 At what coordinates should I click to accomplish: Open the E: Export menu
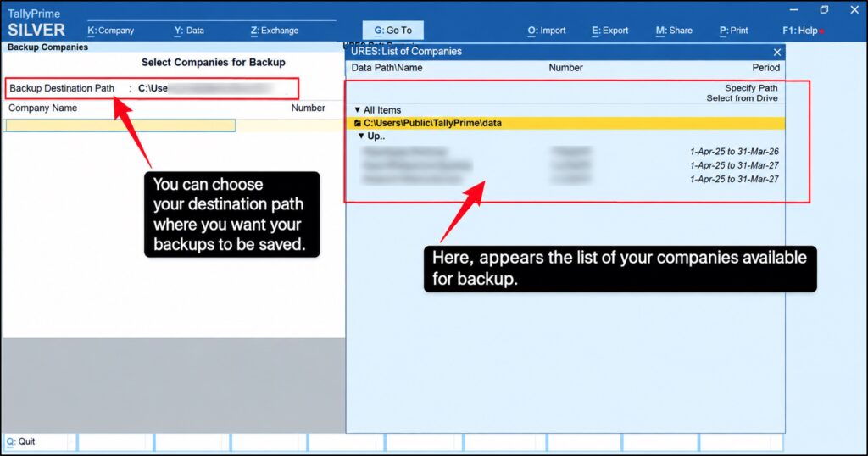[x=610, y=31]
